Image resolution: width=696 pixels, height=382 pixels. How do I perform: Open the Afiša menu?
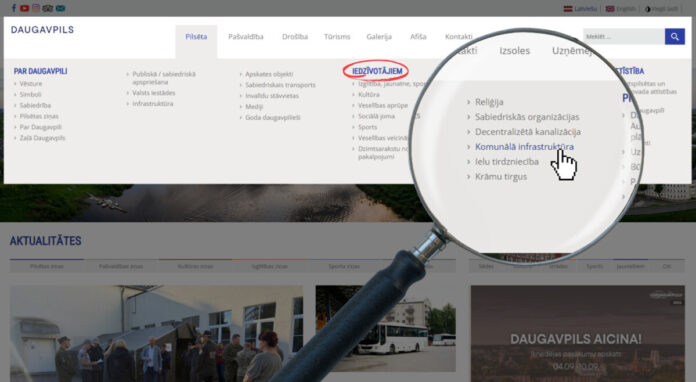pyautogui.click(x=418, y=37)
